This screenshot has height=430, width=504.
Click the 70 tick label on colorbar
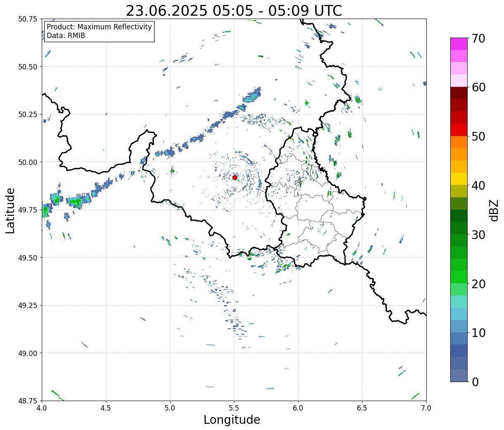click(478, 38)
